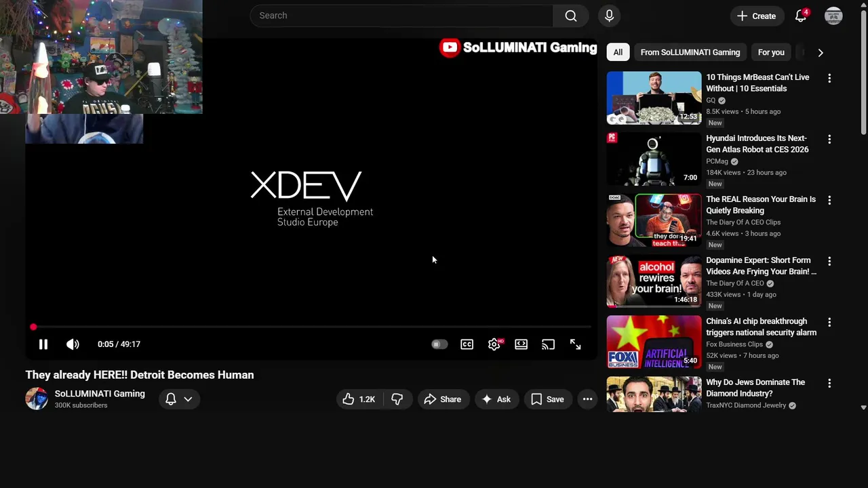Open Dopamine Expert video title
868x488 pixels.
click(x=762, y=266)
